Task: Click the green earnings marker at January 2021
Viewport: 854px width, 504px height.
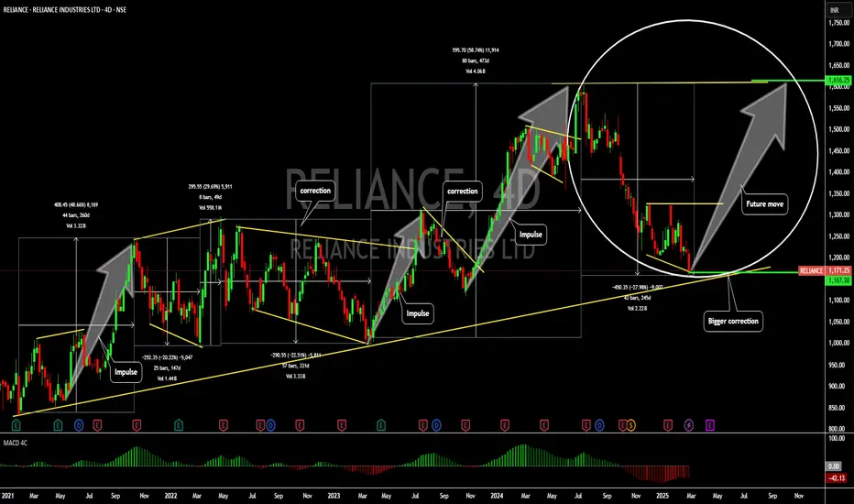Action: pyautogui.click(x=16, y=425)
